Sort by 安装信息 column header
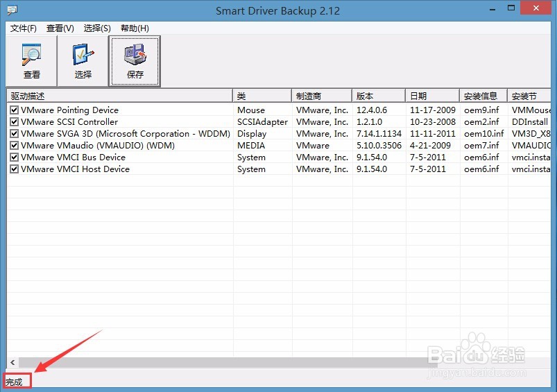The height and width of the screenshot is (392, 557). pyautogui.click(x=483, y=96)
